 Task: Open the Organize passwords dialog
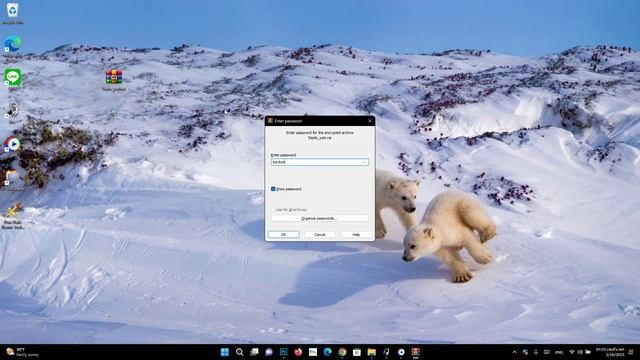[x=320, y=218]
